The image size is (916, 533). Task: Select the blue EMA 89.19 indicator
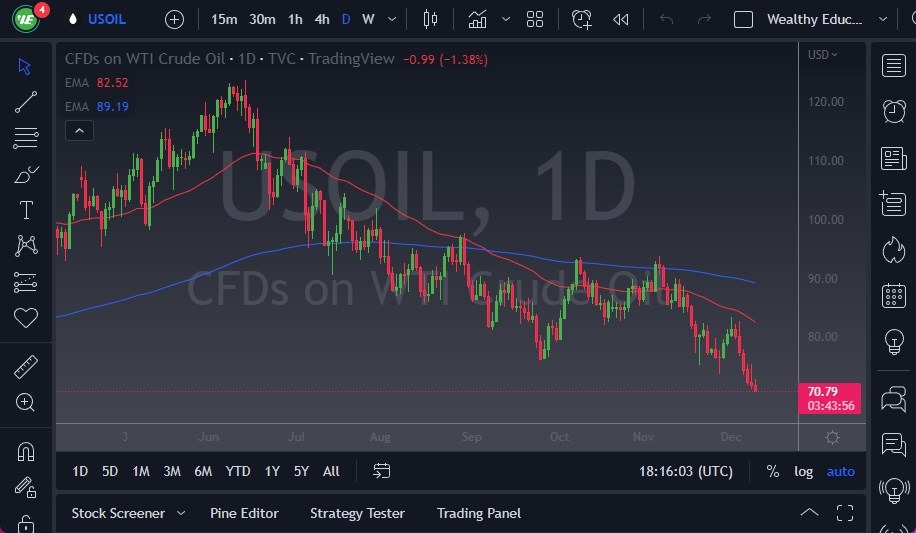(x=96, y=106)
